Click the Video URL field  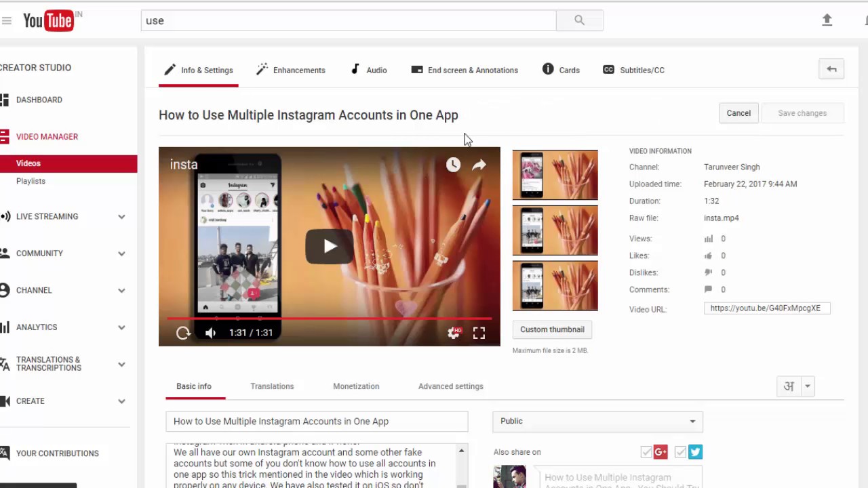click(x=767, y=308)
